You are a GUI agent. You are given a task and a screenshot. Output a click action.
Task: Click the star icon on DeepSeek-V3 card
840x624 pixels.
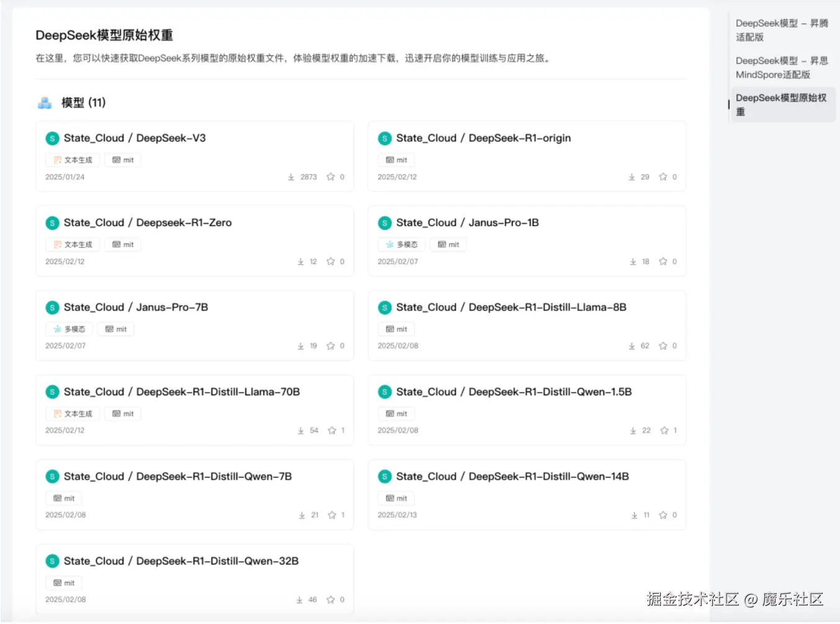tap(330, 177)
